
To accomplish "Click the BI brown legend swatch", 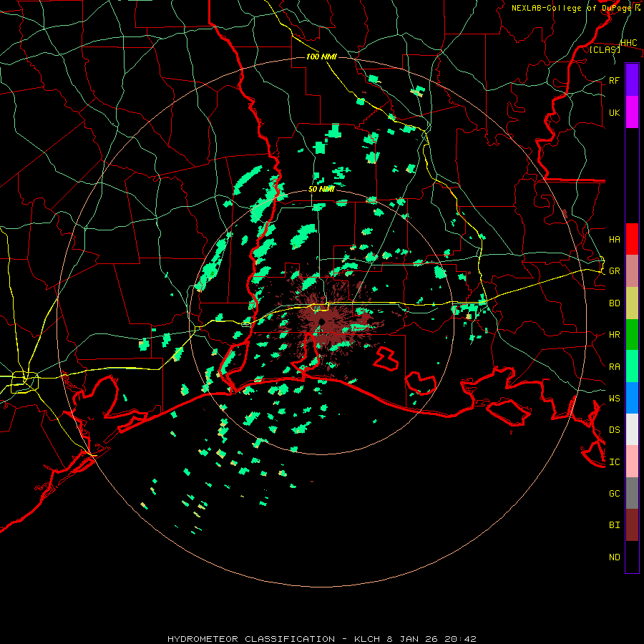I will pos(632,525).
